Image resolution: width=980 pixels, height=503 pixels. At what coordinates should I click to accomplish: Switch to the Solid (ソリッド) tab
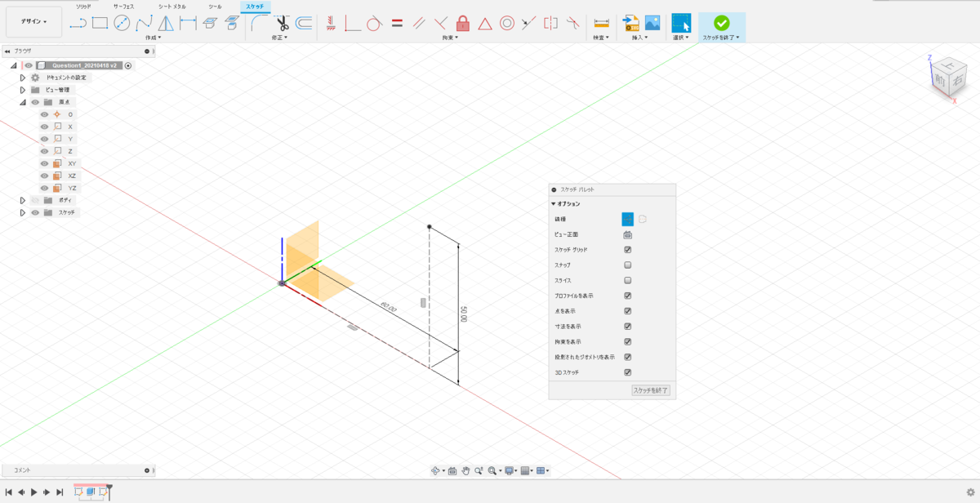[x=84, y=6]
